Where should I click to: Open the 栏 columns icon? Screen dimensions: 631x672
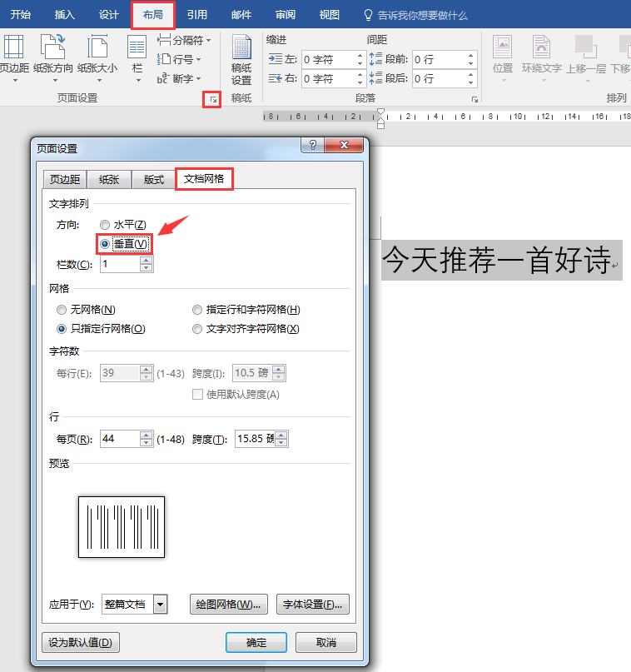137,47
